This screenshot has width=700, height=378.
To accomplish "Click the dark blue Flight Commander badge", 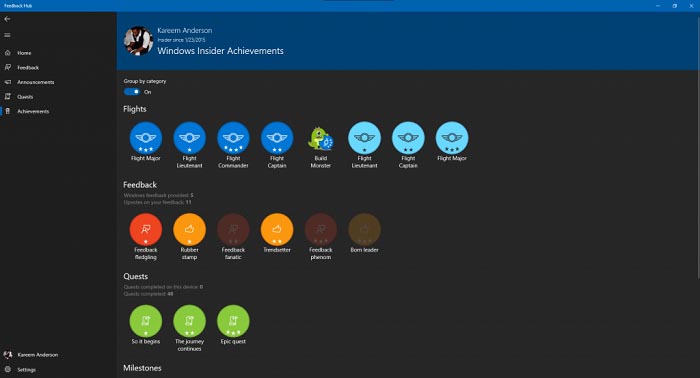I will click(x=233, y=138).
